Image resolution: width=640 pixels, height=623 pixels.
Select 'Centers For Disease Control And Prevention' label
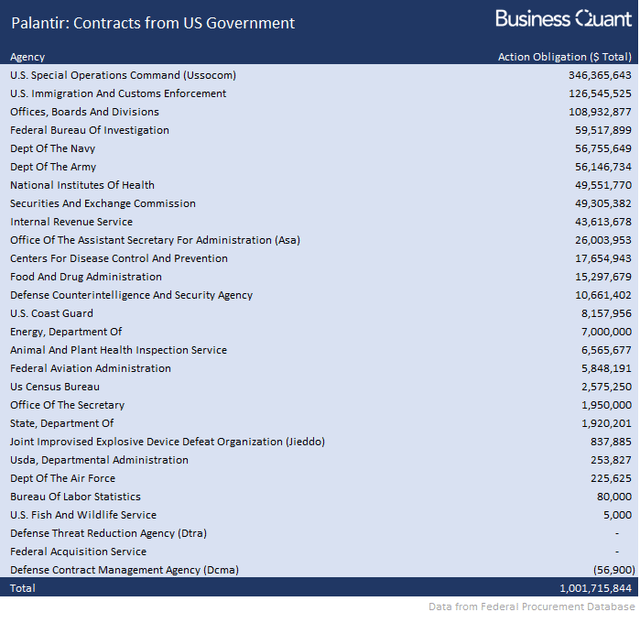119,259
